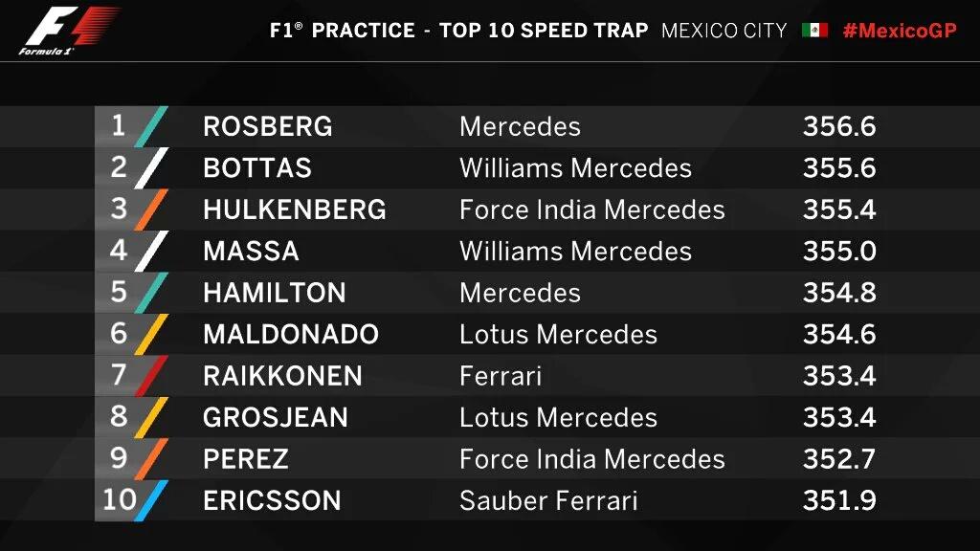This screenshot has height=551, width=980.
Task: Select the 356.6 top speed value
Action: pyautogui.click(x=839, y=127)
